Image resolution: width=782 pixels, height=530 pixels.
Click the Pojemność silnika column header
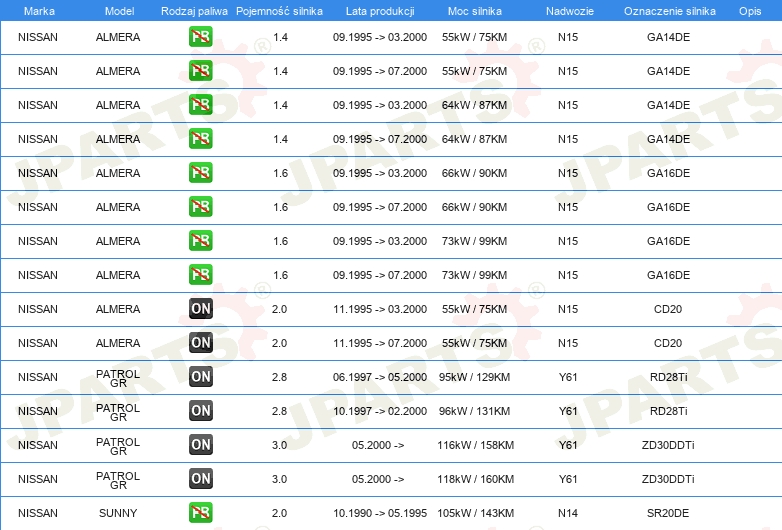pyautogui.click(x=279, y=11)
